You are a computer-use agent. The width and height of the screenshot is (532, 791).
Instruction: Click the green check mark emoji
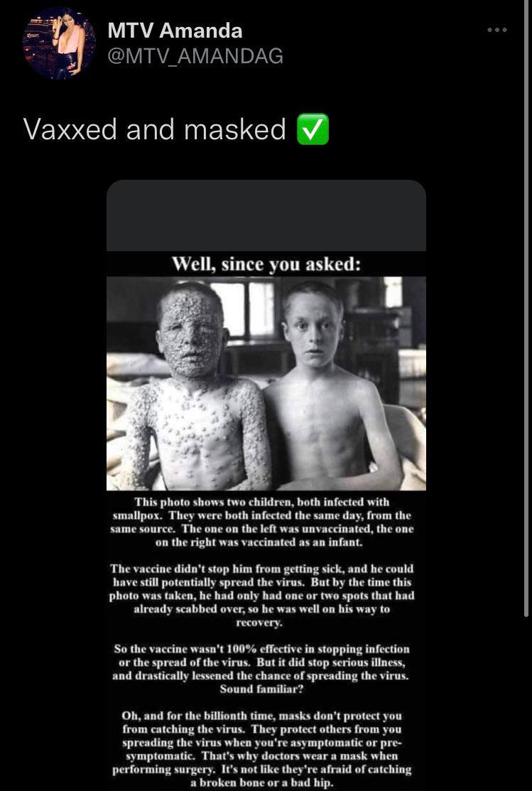pos(313,129)
